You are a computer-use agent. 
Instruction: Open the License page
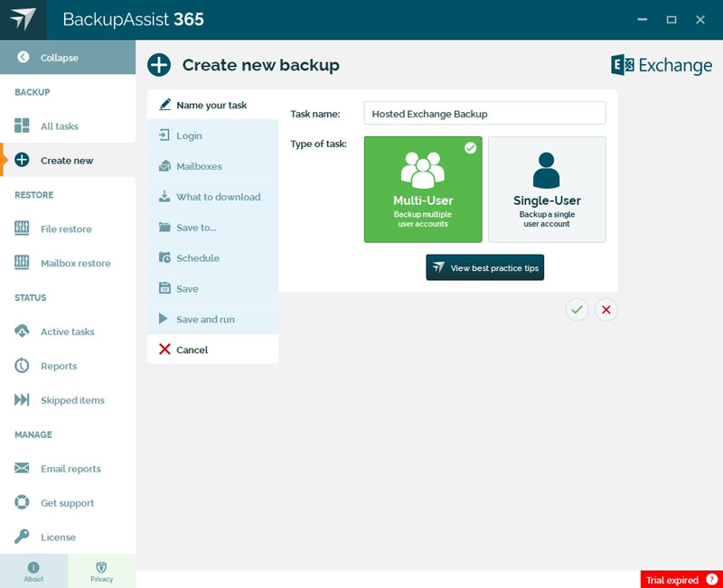tap(68, 537)
